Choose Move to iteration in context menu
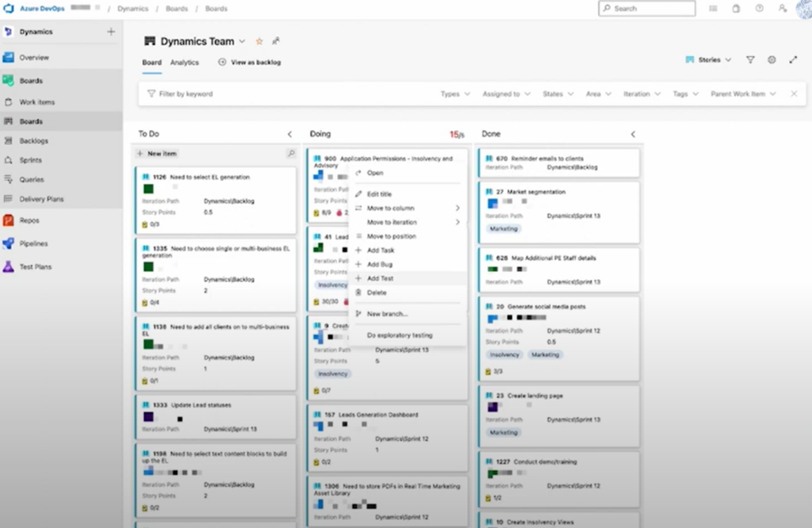The image size is (812, 528). point(408,222)
